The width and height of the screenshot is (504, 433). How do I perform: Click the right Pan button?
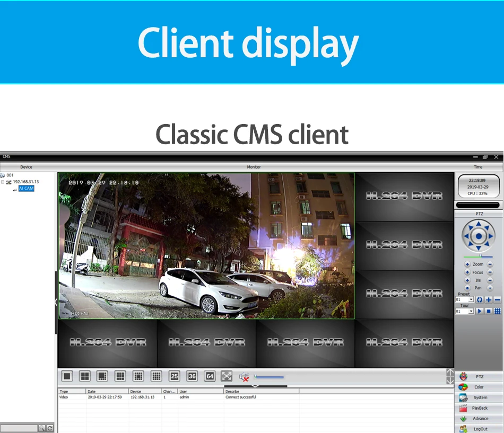tap(490, 288)
